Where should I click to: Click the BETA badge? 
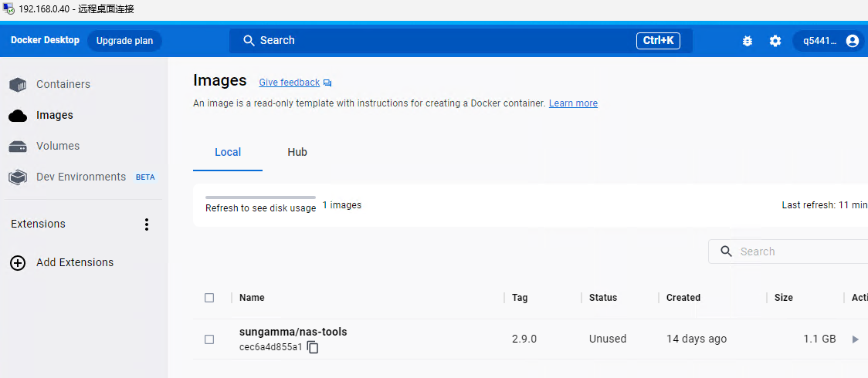tap(145, 177)
